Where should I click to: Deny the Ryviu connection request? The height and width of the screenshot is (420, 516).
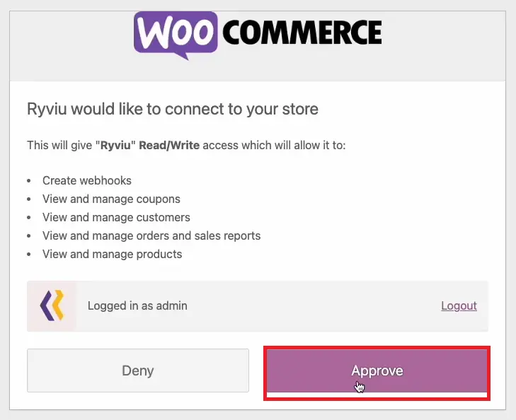(x=137, y=371)
